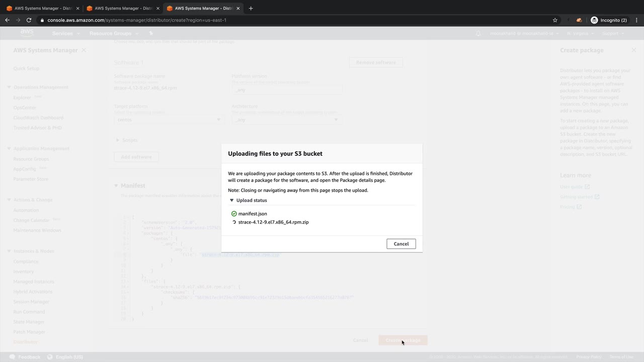Viewport: 644px width, 362px height.
Task: Cancel the S3 upload in the dialog
Action: pyautogui.click(x=401, y=244)
